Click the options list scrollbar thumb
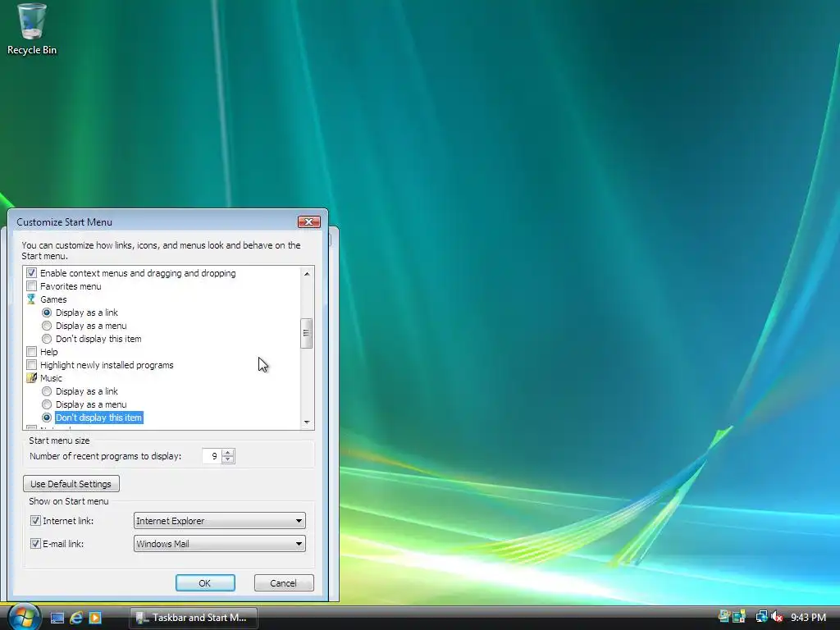Image resolution: width=840 pixels, height=630 pixels. (x=307, y=333)
